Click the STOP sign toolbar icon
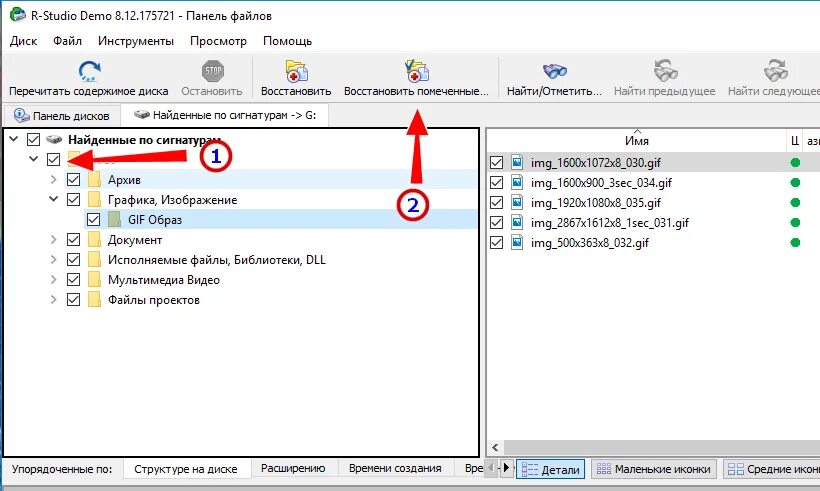 click(x=213, y=71)
